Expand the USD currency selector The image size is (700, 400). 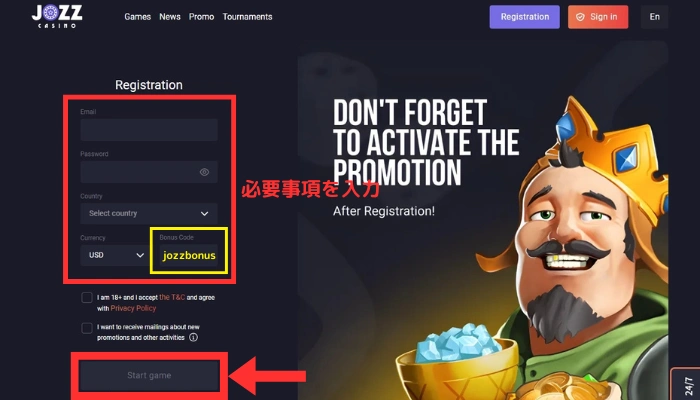coord(115,255)
